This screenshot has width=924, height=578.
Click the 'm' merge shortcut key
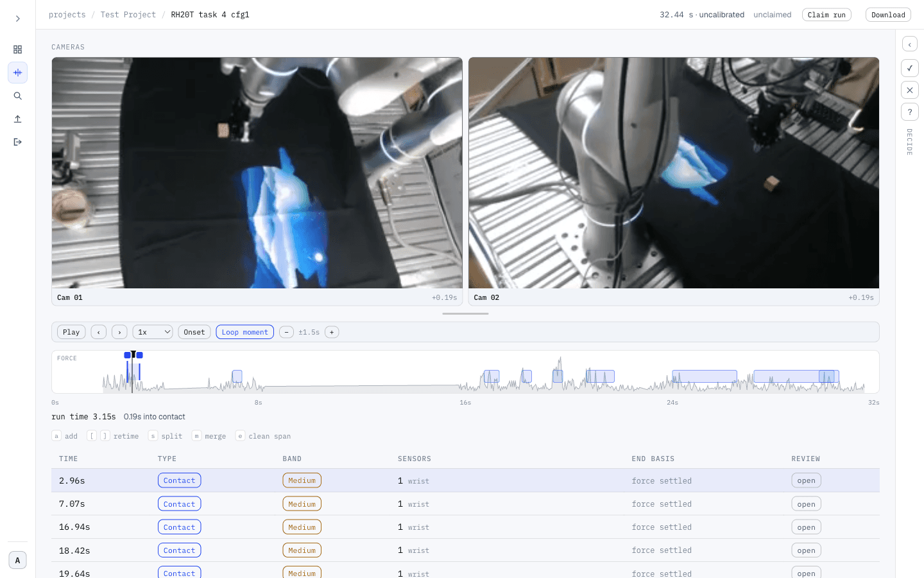click(x=196, y=435)
